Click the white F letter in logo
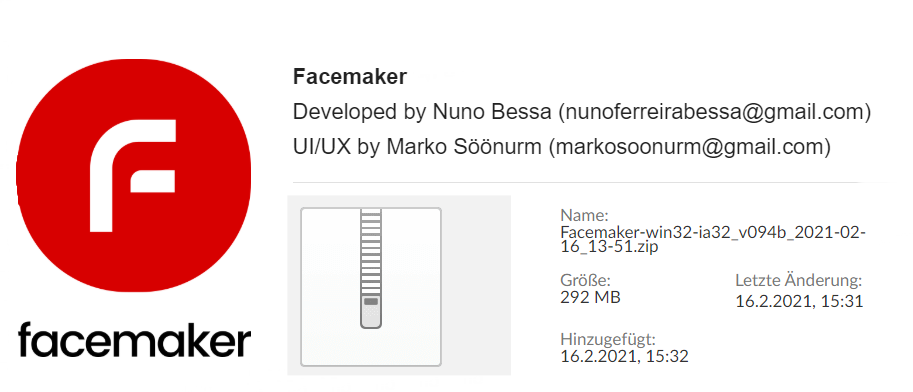This screenshot has width=913, height=392. point(133,175)
